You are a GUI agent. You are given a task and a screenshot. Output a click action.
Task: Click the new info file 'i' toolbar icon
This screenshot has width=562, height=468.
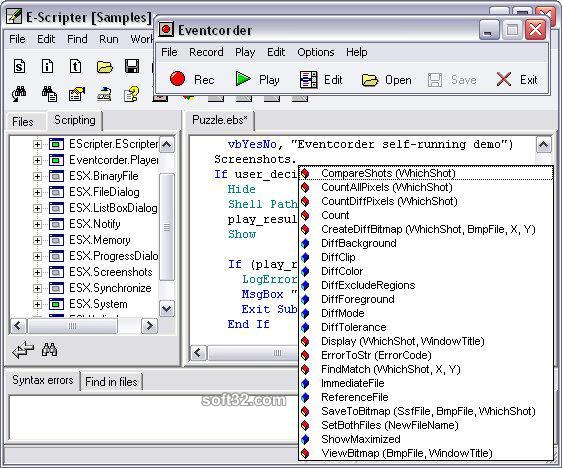coord(47,67)
